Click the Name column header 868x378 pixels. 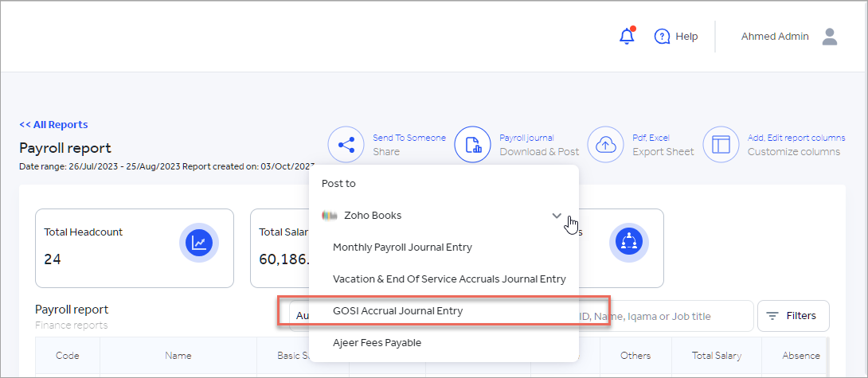tap(178, 356)
